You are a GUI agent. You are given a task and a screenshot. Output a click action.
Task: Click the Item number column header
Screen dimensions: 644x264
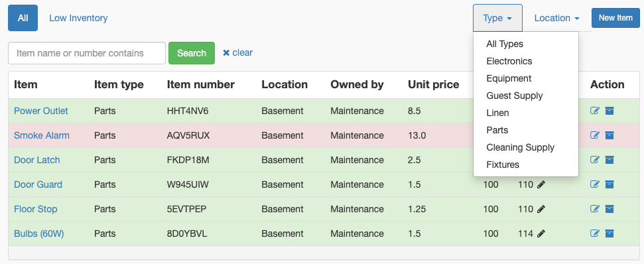click(x=201, y=85)
